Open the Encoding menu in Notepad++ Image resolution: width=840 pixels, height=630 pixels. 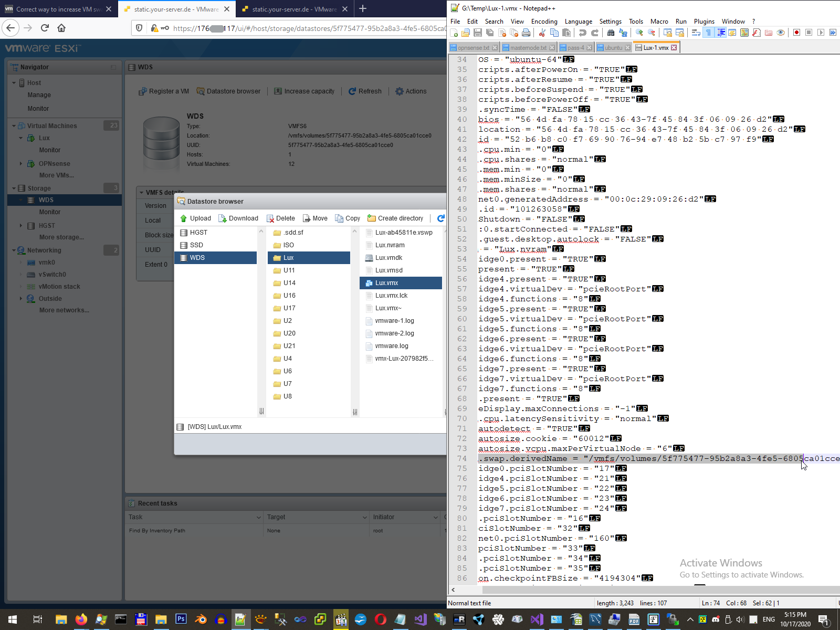(544, 22)
